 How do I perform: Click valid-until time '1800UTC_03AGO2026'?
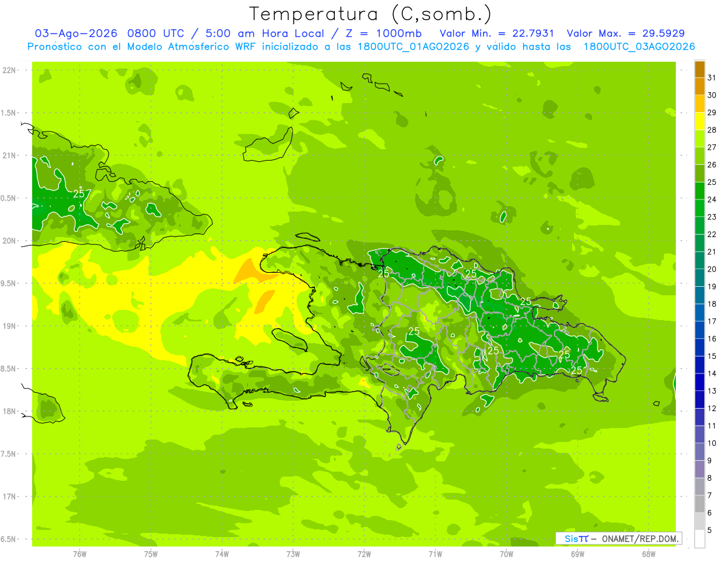(639, 47)
